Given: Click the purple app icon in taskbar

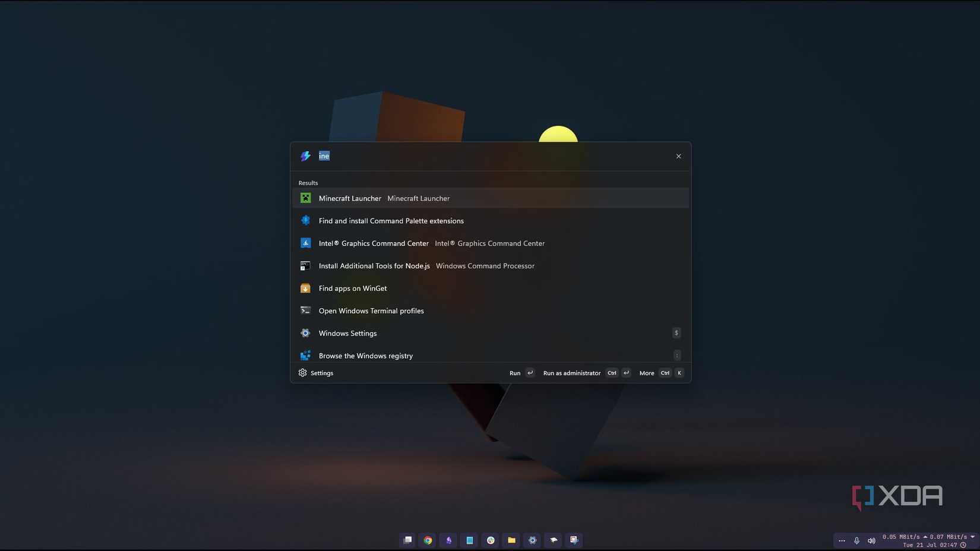Looking at the screenshot, I should pos(448,540).
